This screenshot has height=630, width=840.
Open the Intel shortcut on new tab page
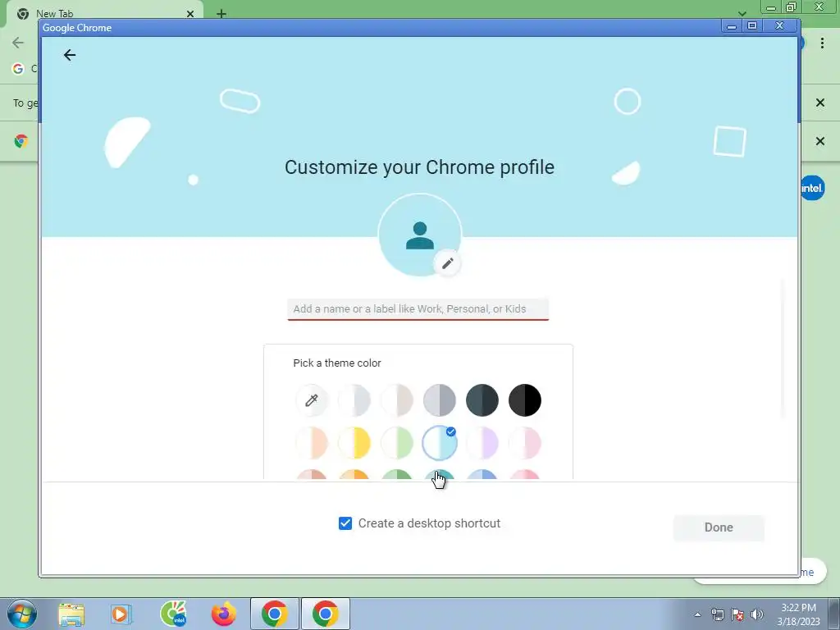pos(812,188)
